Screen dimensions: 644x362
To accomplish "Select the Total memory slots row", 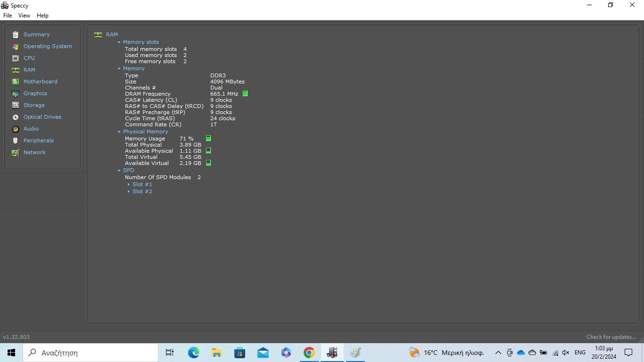I will tap(156, 49).
